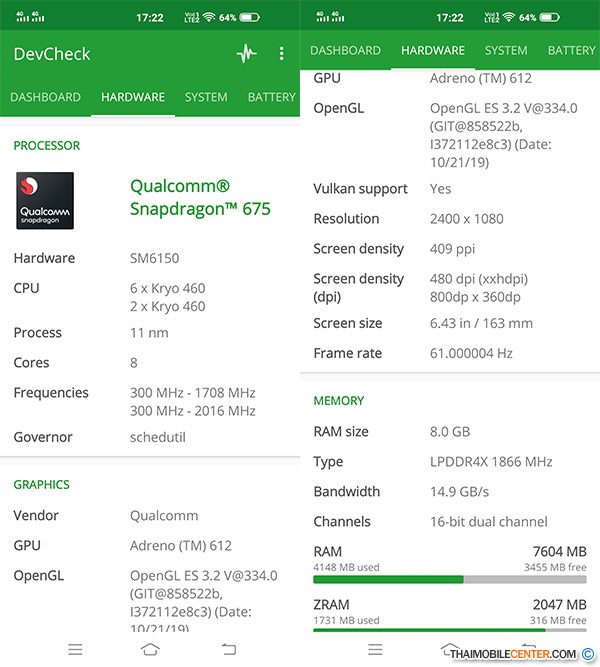The image size is (600, 667).
Task: Tap '300 MHz - 1708 MHz' frequency line
Action: [x=193, y=393]
